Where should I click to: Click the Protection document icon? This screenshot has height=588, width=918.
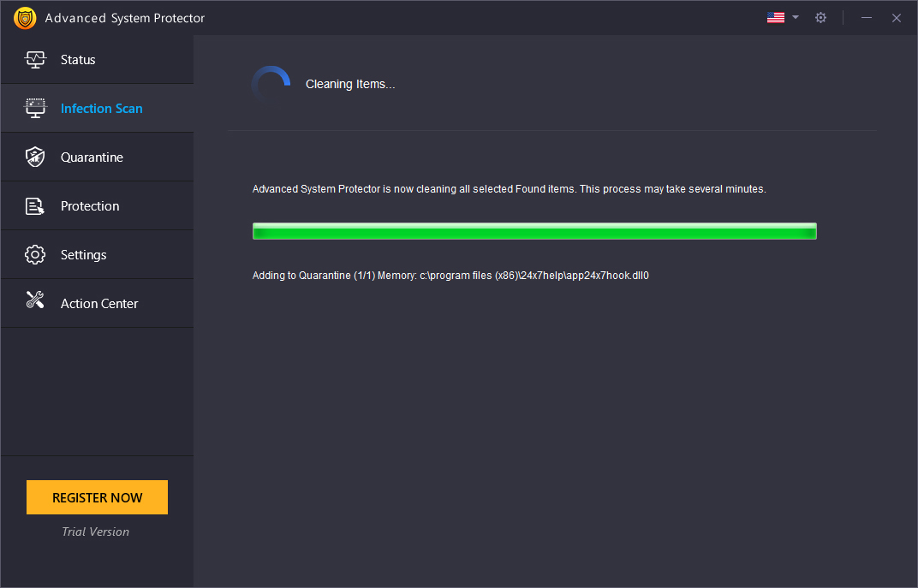coord(35,206)
